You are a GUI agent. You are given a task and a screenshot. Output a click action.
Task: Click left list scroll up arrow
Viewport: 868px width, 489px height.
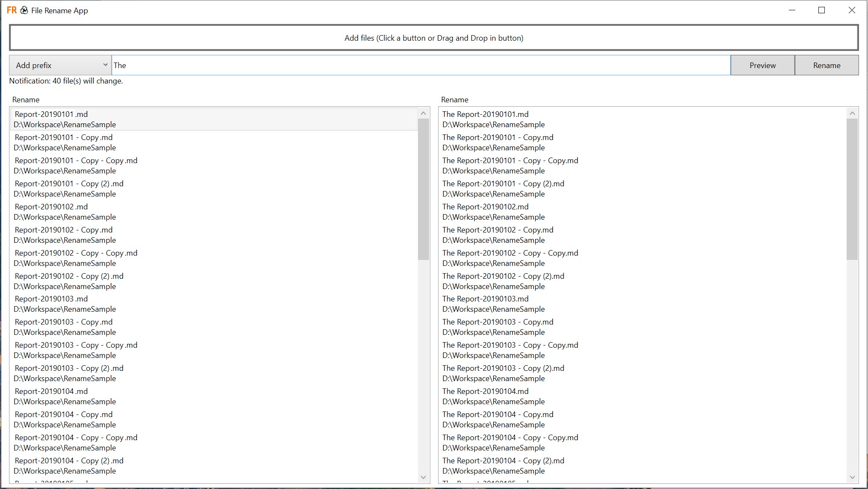423,113
